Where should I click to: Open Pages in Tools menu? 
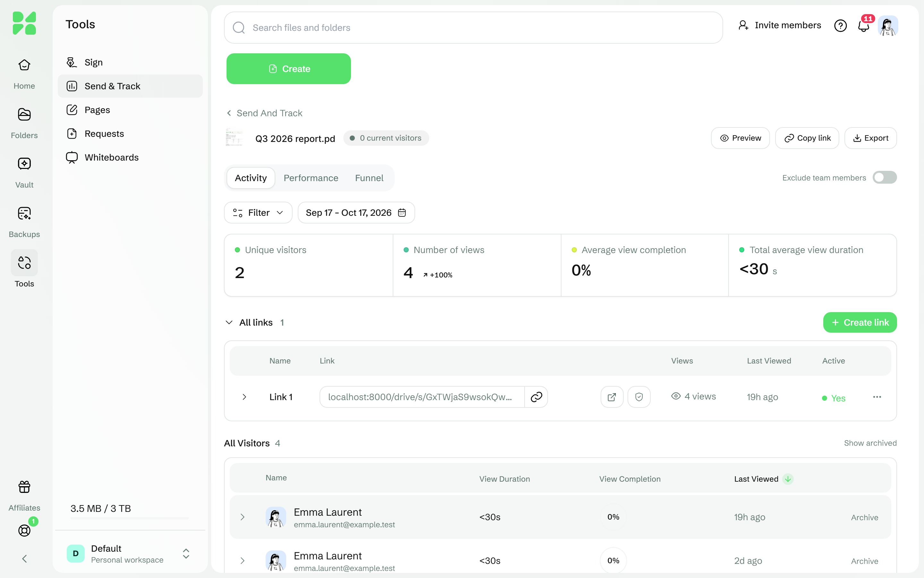click(130, 110)
